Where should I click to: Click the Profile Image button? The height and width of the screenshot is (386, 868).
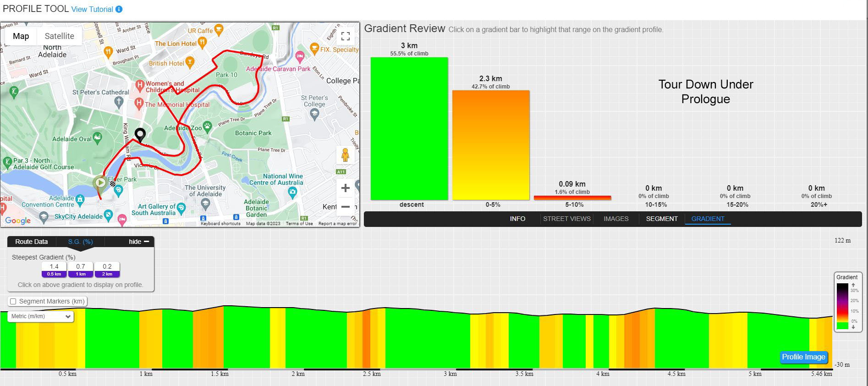[x=803, y=357]
